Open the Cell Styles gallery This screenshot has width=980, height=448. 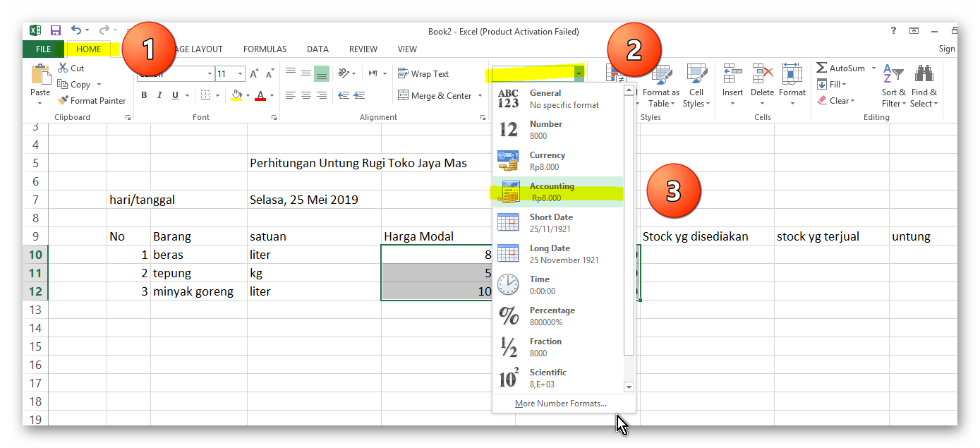696,90
